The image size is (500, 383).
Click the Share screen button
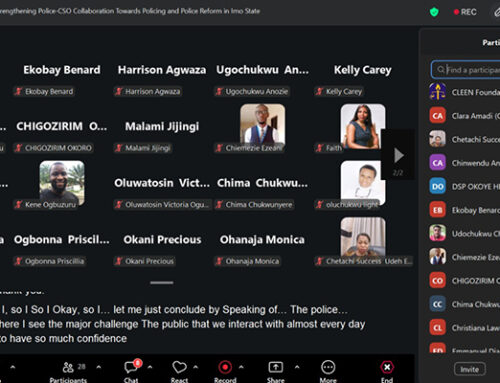[x=276, y=372]
